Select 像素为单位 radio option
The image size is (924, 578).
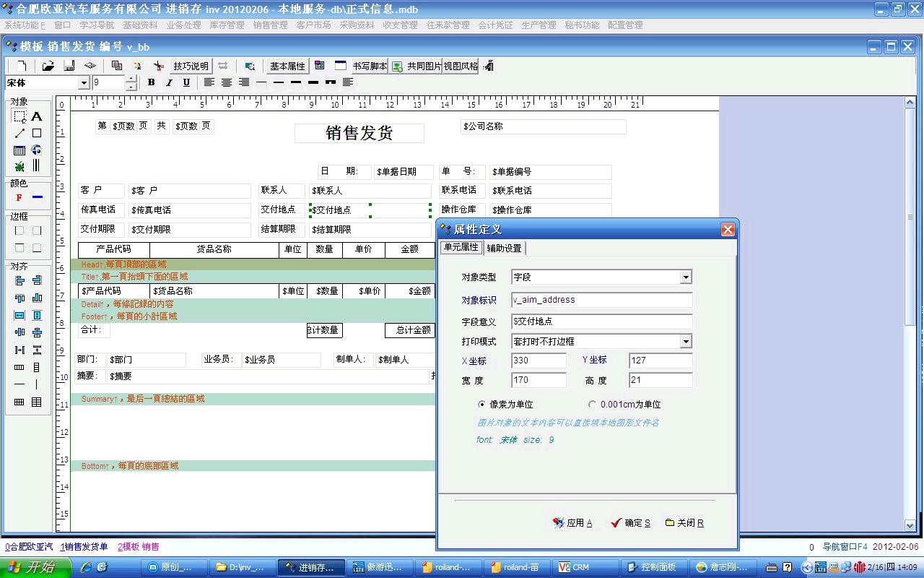pyautogui.click(x=481, y=405)
